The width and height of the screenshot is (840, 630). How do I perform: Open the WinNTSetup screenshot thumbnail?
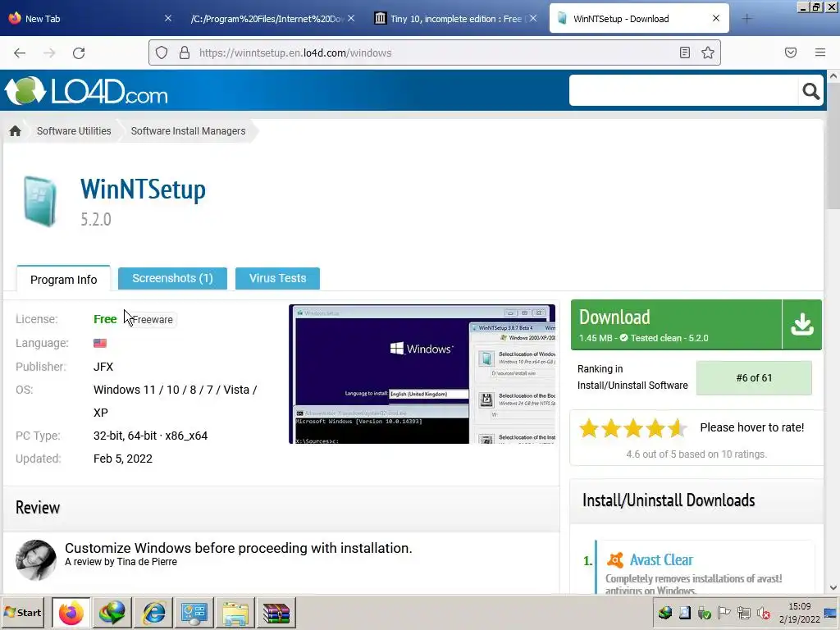pyautogui.click(x=422, y=374)
